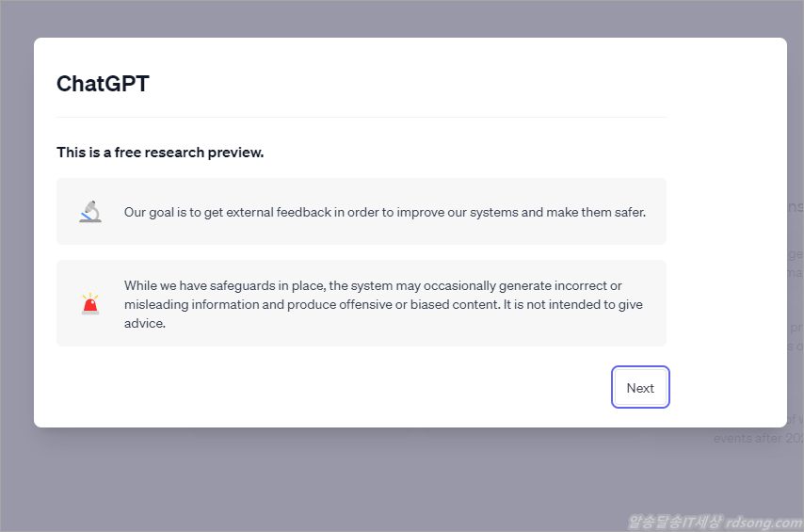Viewport: 804px width, 532px height.
Task: Click the red siren warning icon
Action: 90,303
